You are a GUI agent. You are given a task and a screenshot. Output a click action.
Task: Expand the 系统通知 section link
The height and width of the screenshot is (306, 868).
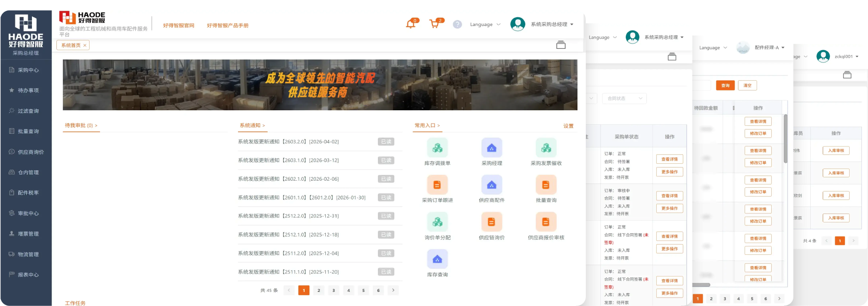click(x=252, y=125)
